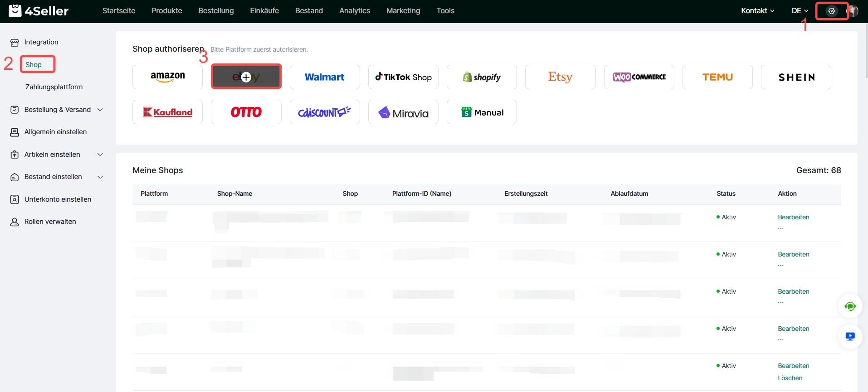Click the user profile avatar

point(853,11)
